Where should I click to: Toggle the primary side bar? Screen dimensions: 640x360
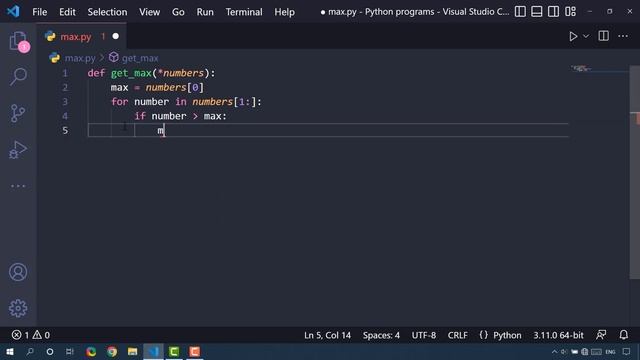520,11
